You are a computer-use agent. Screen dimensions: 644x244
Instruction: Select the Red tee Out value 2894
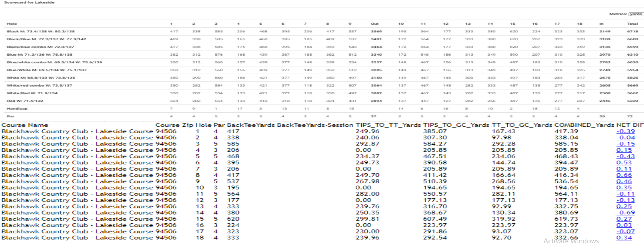coord(376,101)
